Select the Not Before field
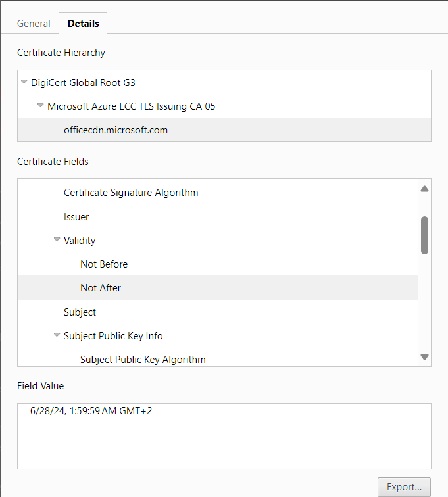 tap(104, 264)
